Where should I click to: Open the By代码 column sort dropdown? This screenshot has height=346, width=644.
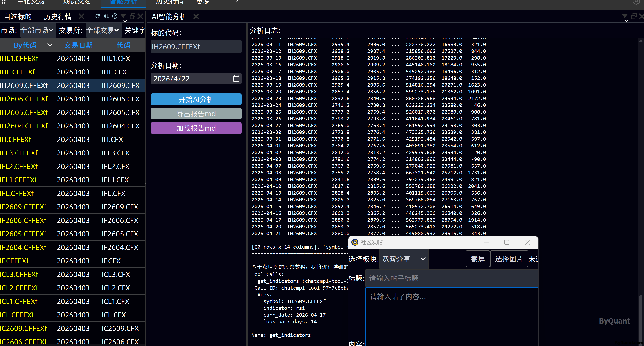click(x=50, y=45)
